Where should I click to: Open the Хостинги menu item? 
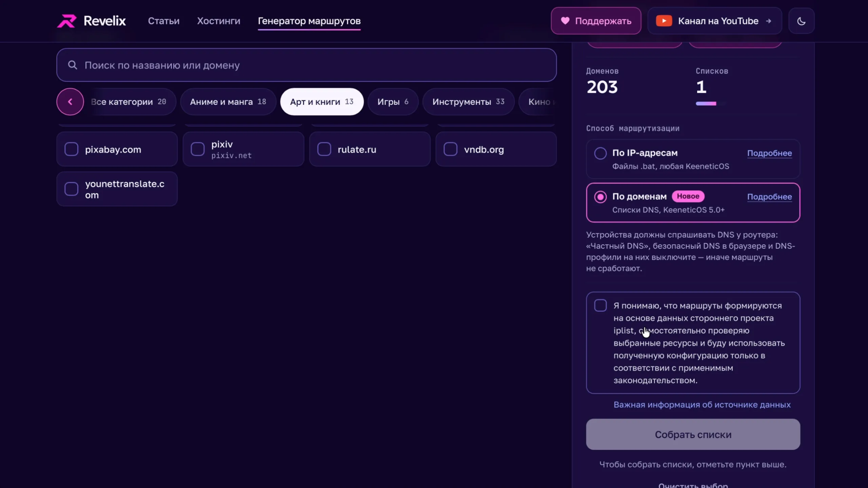pos(219,21)
